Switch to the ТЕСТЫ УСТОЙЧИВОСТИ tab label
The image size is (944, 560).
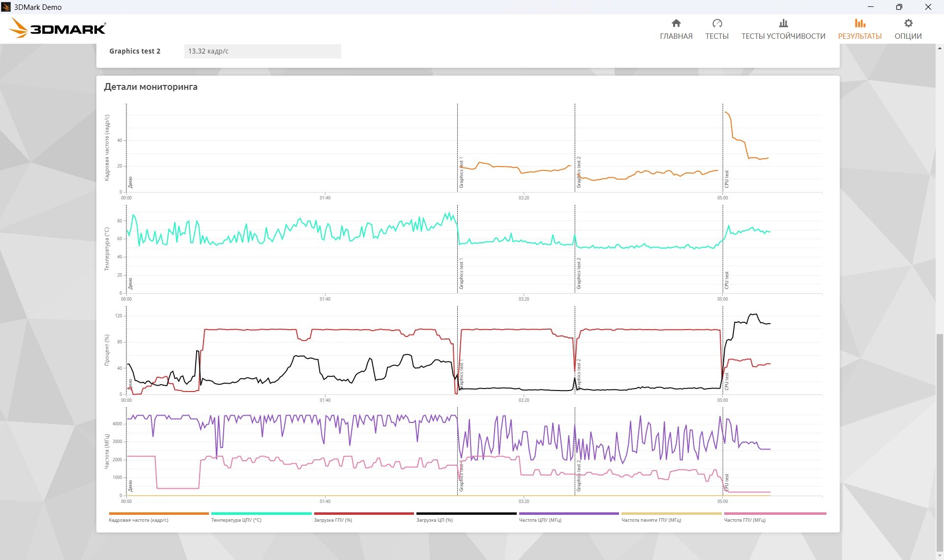pos(783,36)
